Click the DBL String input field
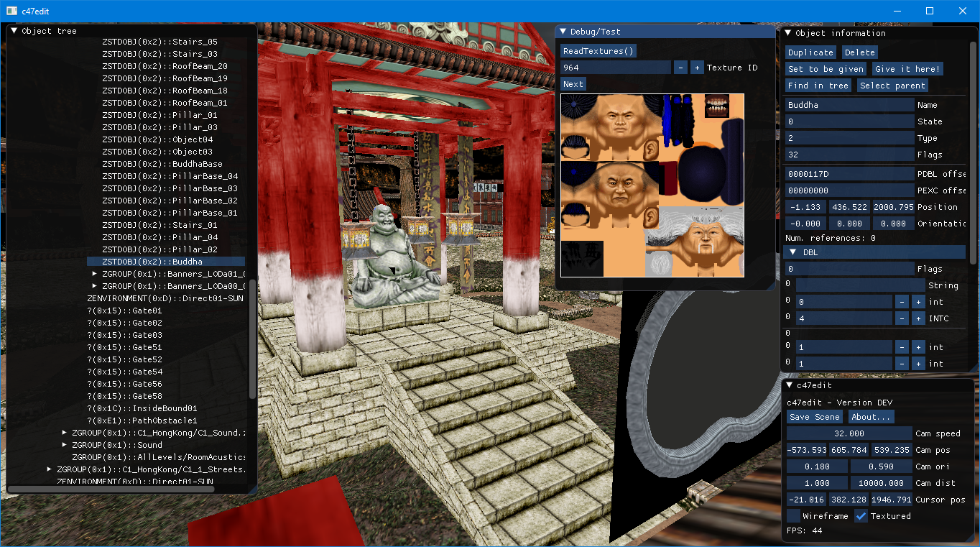This screenshot has width=980, height=547. [x=859, y=285]
